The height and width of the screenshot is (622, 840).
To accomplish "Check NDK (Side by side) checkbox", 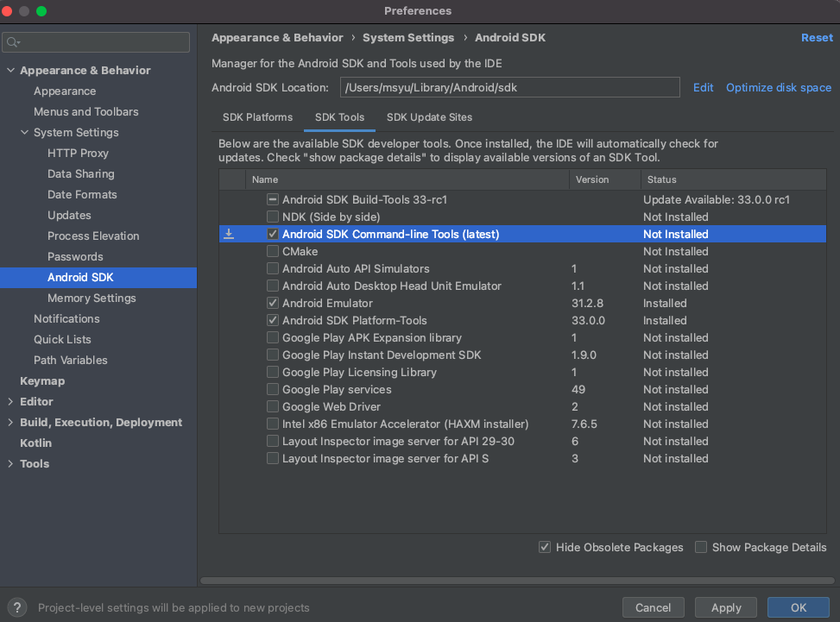I will (x=273, y=217).
